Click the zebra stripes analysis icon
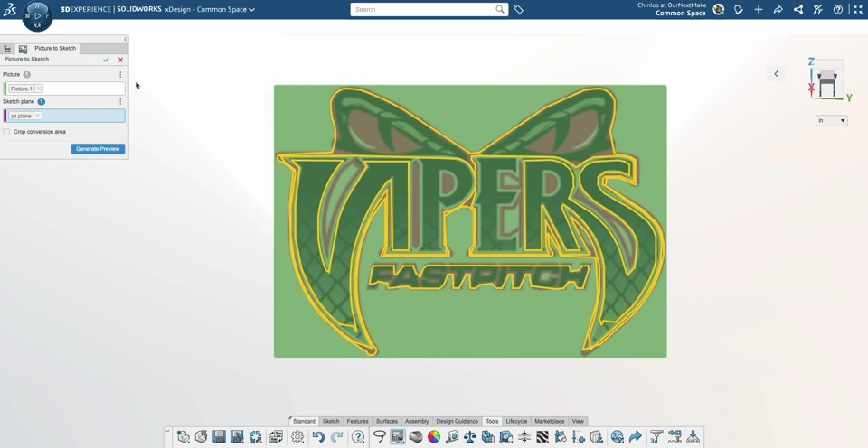Screen dimensions: 868x448 click(542, 437)
